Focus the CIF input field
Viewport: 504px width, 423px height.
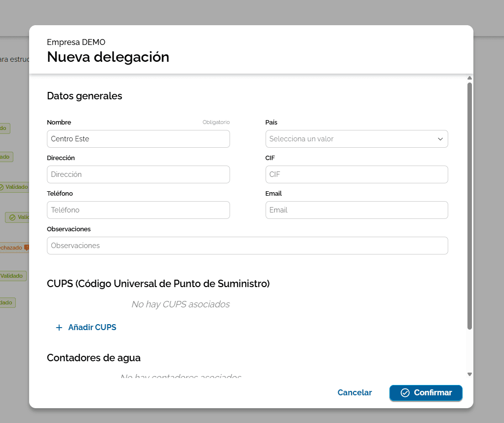click(356, 174)
